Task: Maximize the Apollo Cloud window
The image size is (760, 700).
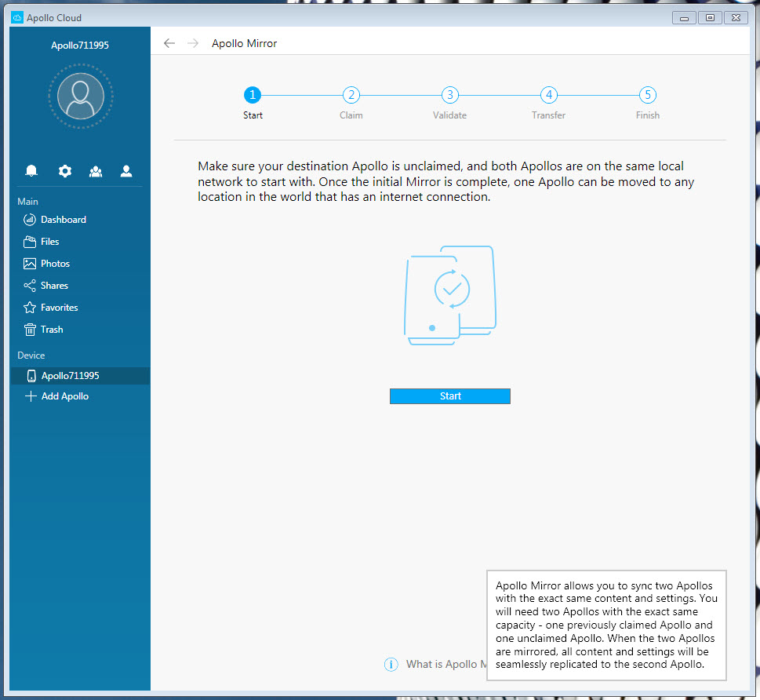Action: (x=710, y=18)
